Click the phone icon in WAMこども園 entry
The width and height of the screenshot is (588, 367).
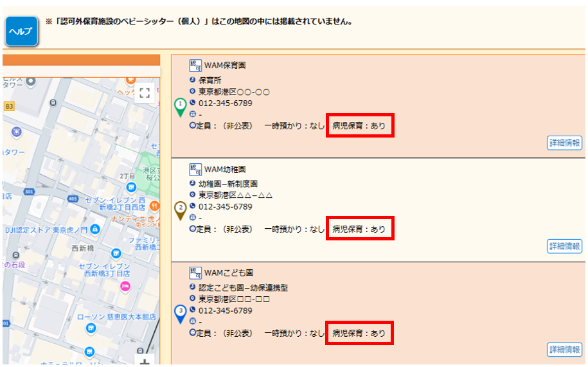(192, 310)
